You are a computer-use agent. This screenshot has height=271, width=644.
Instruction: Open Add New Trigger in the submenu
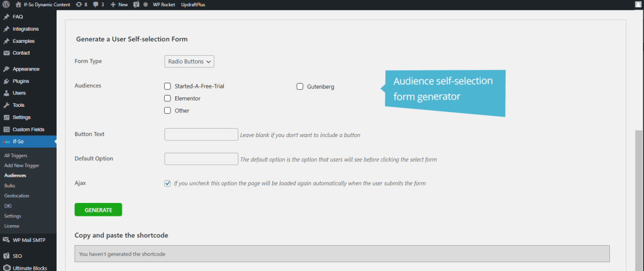pyautogui.click(x=21, y=165)
